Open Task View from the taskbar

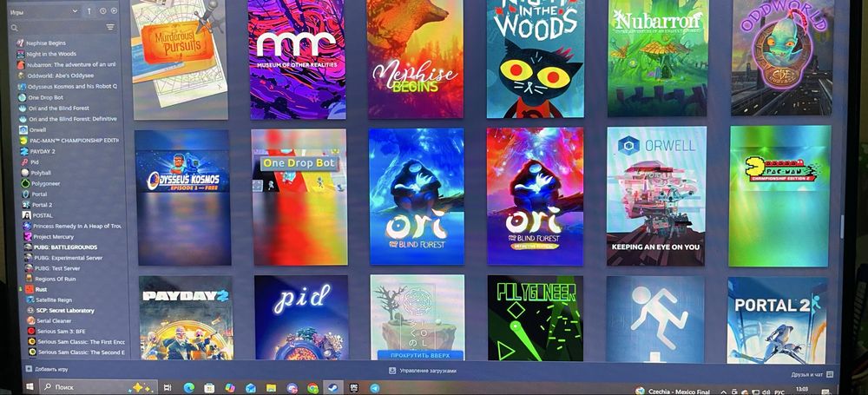click(168, 388)
